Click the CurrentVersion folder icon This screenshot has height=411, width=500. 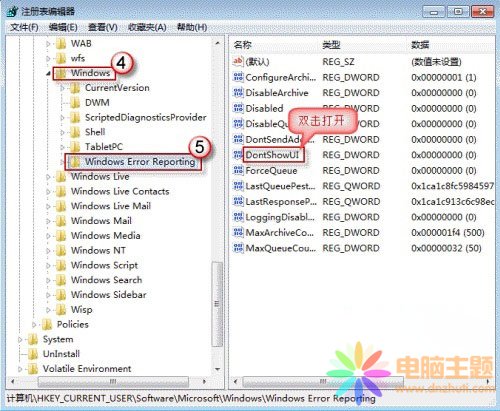coord(75,88)
